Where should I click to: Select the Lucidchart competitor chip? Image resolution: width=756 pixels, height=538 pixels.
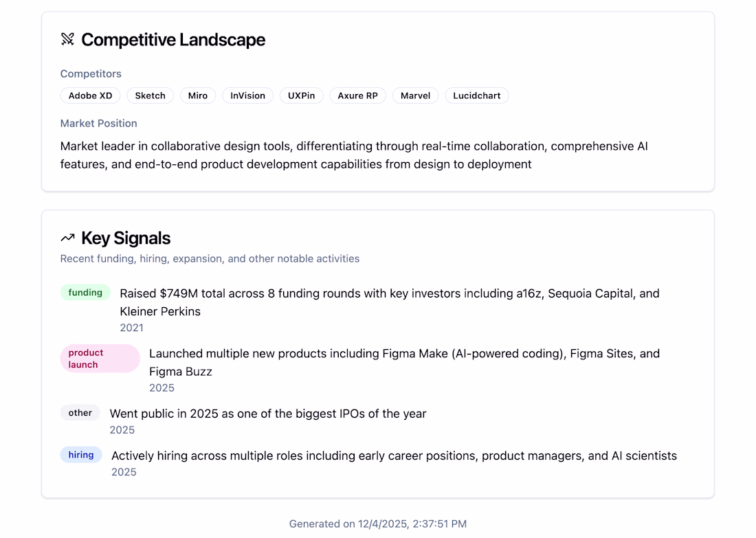476,96
